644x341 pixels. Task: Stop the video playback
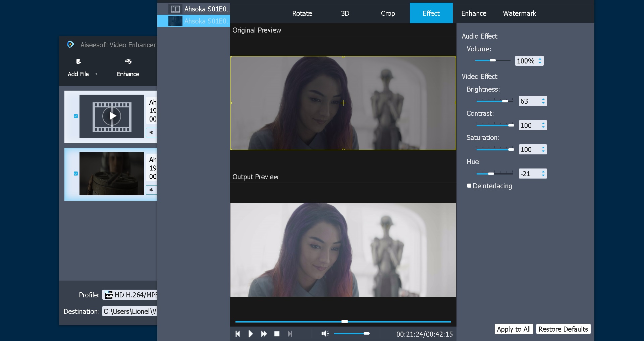[277, 334]
